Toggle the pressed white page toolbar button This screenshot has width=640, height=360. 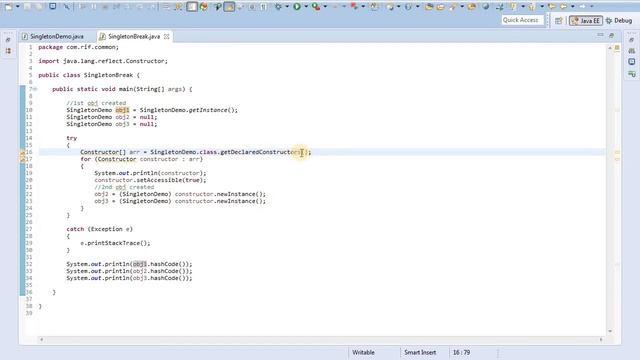(x=191, y=7)
